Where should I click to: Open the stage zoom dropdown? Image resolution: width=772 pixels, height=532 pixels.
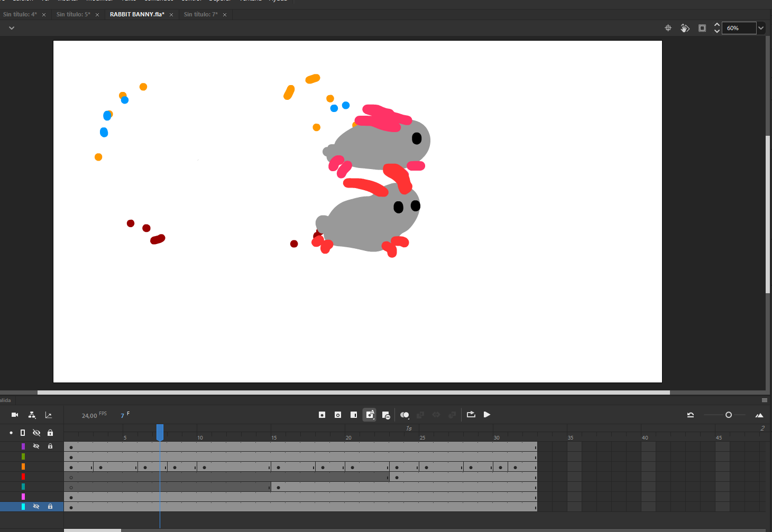761,28
